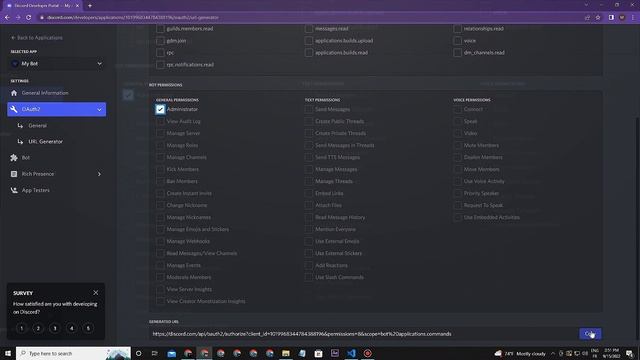Close the Discord Developer Portal tab
This screenshot has width=640, height=360.
pyautogui.click(x=77, y=6)
